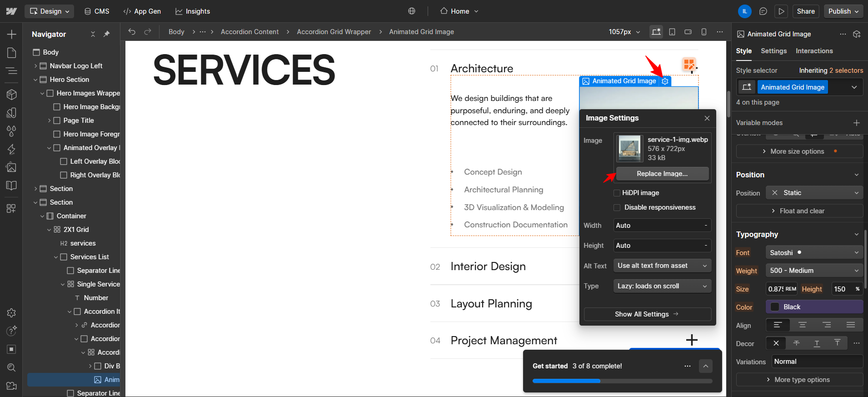868x397 pixels.
Task: Open the locale globe icon
Action: click(x=412, y=11)
